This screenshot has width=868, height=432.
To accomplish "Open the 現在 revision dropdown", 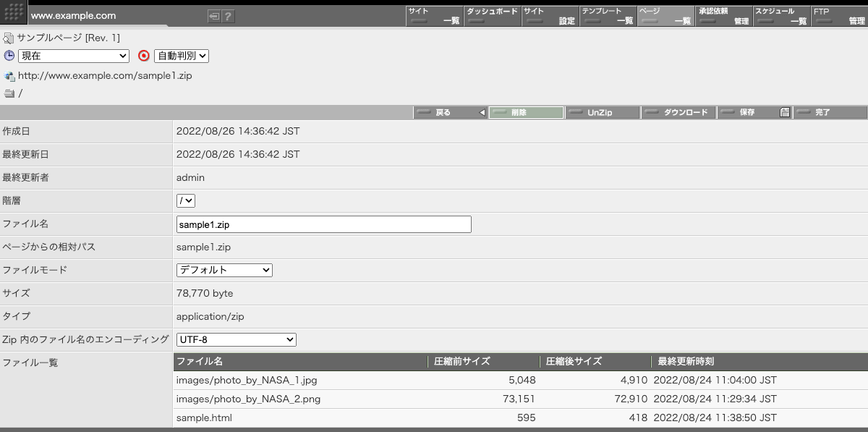I will coord(72,56).
